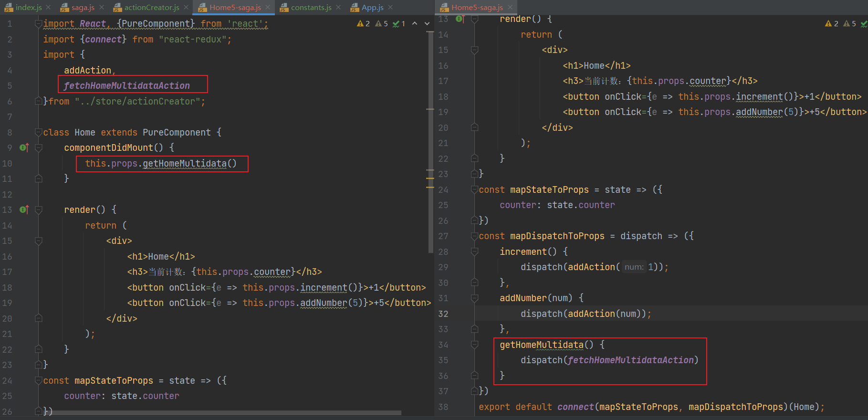The width and height of the screenshot is (868, 420).
Task: Click the JS file icon on index.js tab
Action: click(x=8, y=7)
